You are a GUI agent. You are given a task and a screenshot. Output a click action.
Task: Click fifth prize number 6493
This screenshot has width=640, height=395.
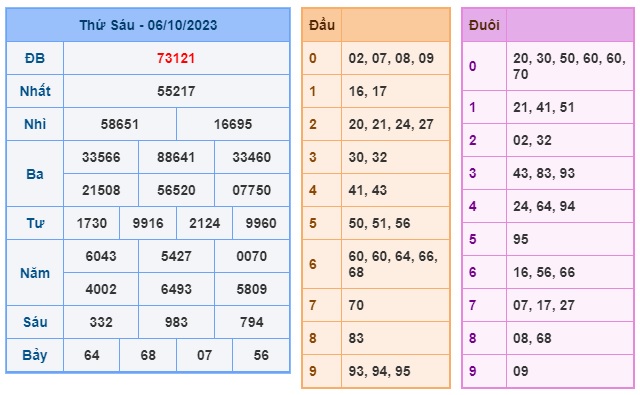(176, 289)
